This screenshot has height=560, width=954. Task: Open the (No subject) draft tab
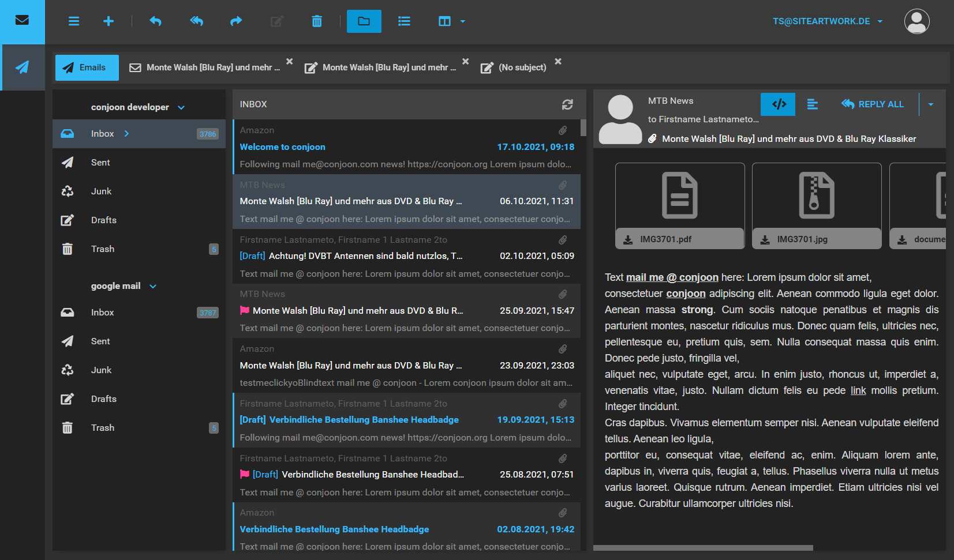(x=522, y=67)
